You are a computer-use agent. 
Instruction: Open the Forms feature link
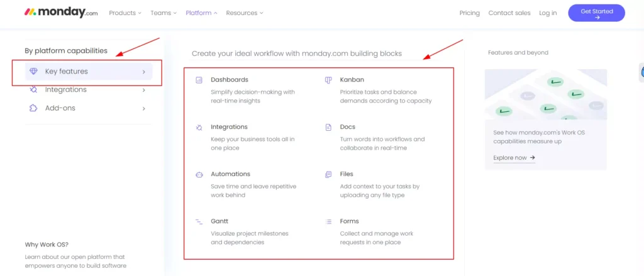pos(350,221)
